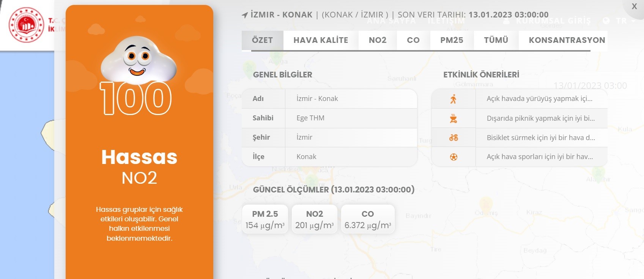Open the TÜMÜ tab
644x279 pixels.
click(496, 40)
